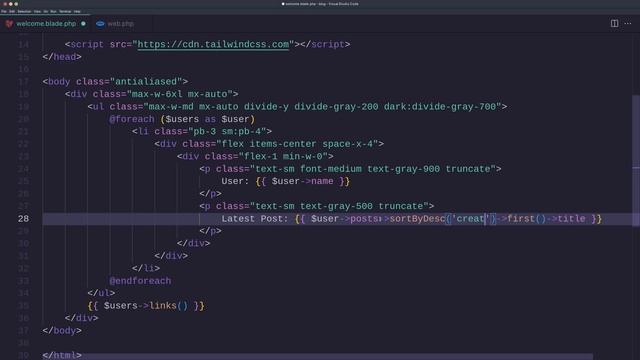This screenshot has height=360, width=640.
Task: Click '$users->links()' on line 35
Action: 146,306
